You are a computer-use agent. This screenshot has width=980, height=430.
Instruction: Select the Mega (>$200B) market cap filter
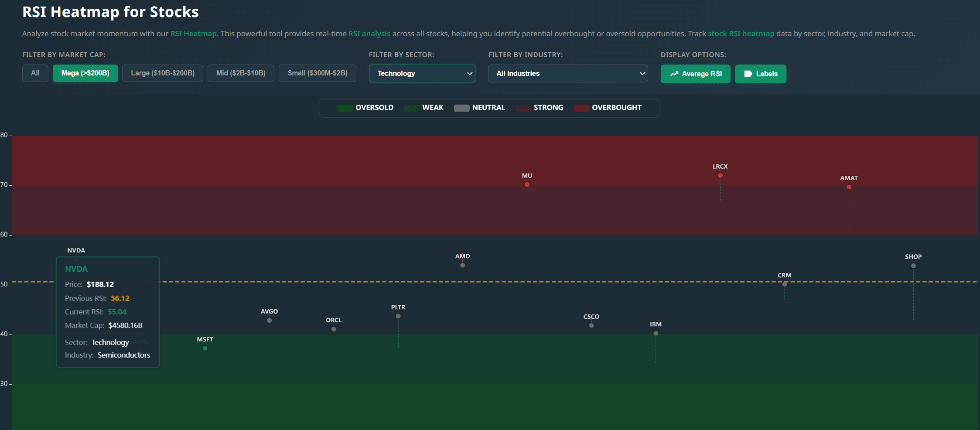[x=85, y=73]
